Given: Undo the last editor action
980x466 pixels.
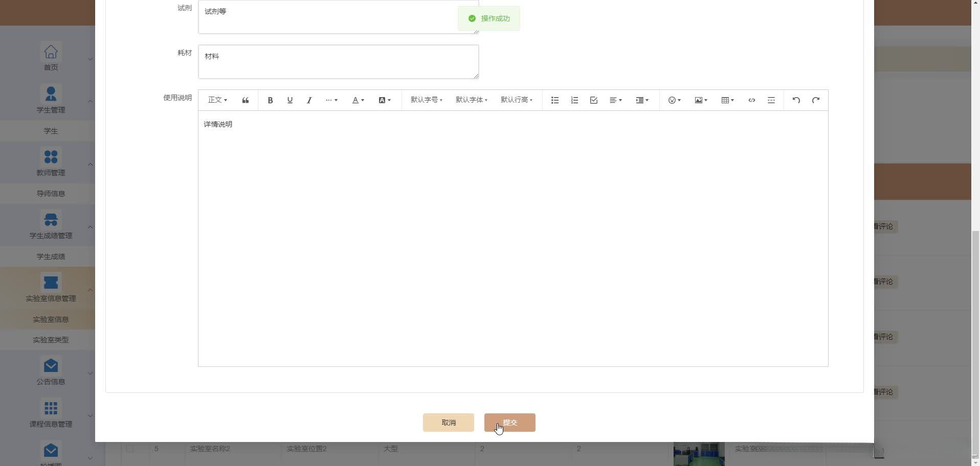Looking at the screenshot, I should coord(796,100).
